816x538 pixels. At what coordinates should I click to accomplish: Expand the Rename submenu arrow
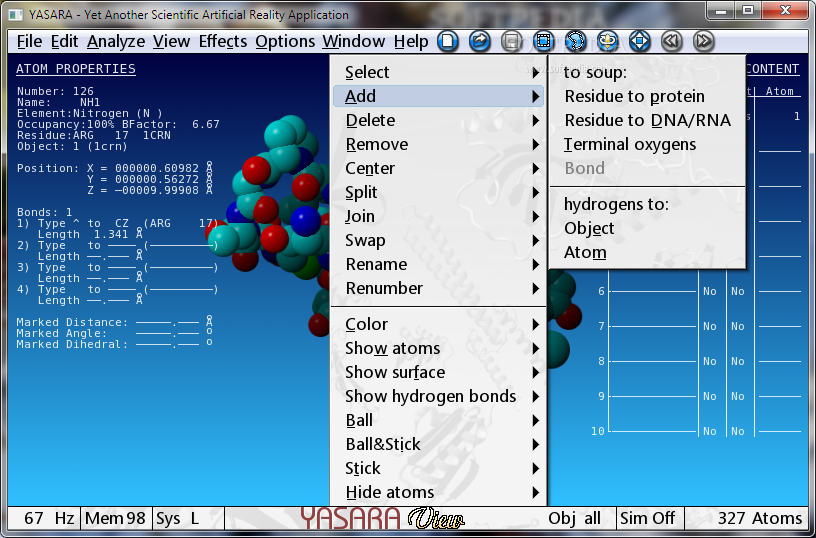536,264
